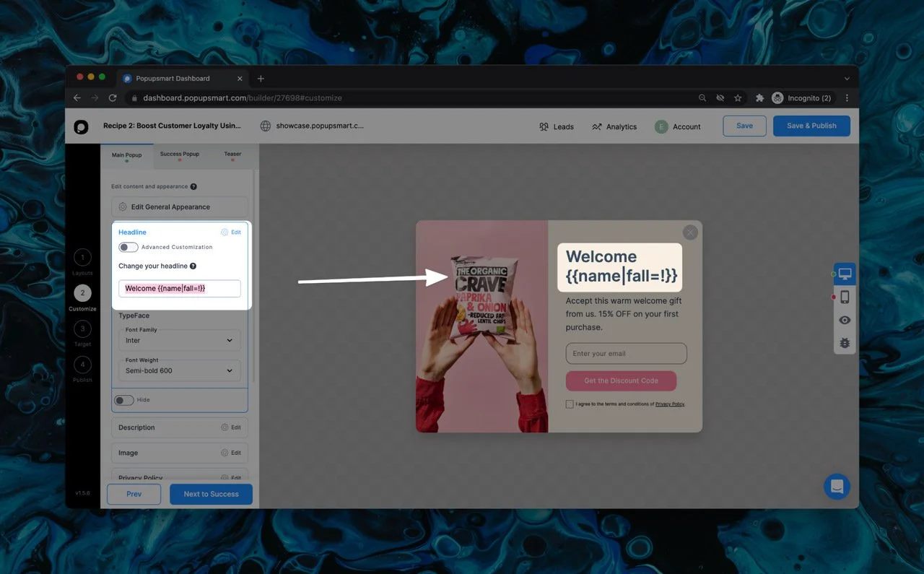924x574 pixels.
Task: Click the Popupsmart logo icon
Action: pos(81,126)
